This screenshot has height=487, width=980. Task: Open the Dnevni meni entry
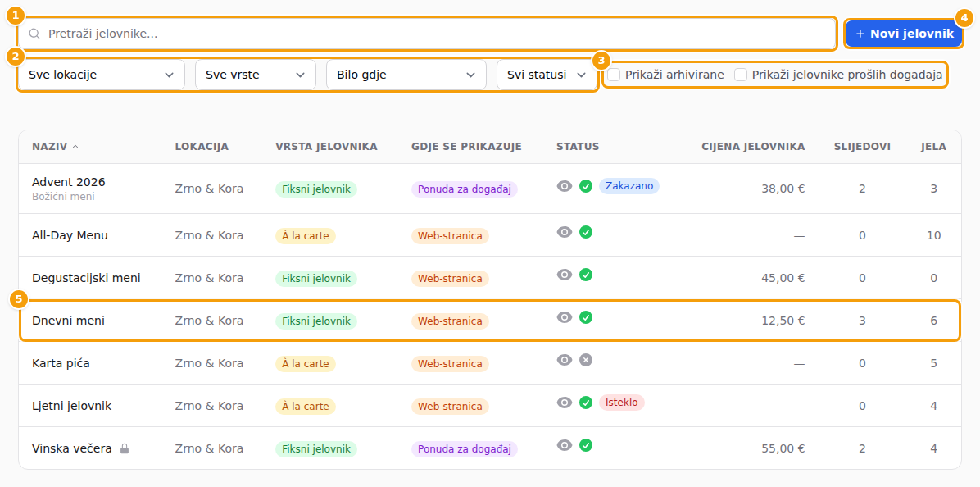tap(68, 321)
